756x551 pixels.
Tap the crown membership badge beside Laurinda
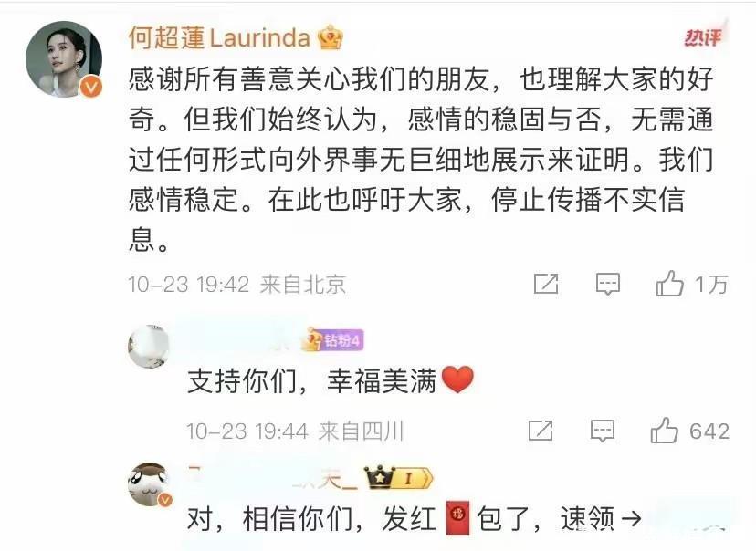pyautogui.click(x=330, y=37)
